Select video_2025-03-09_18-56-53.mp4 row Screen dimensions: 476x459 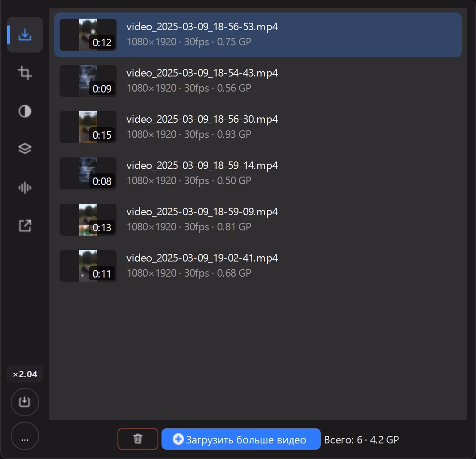(258, 35)
